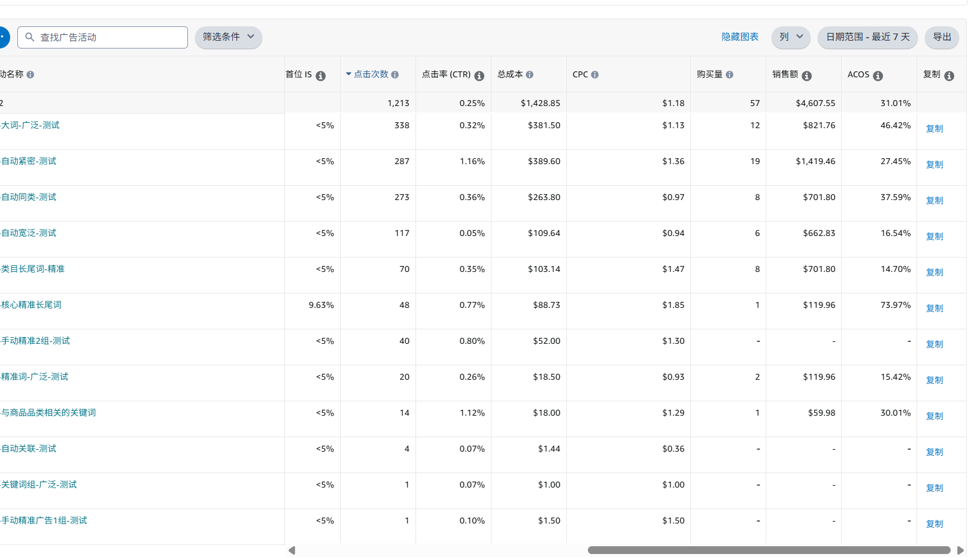Click info icon next to 总成本 header
This screenshot has width=980, height=557.
(530, 75)
